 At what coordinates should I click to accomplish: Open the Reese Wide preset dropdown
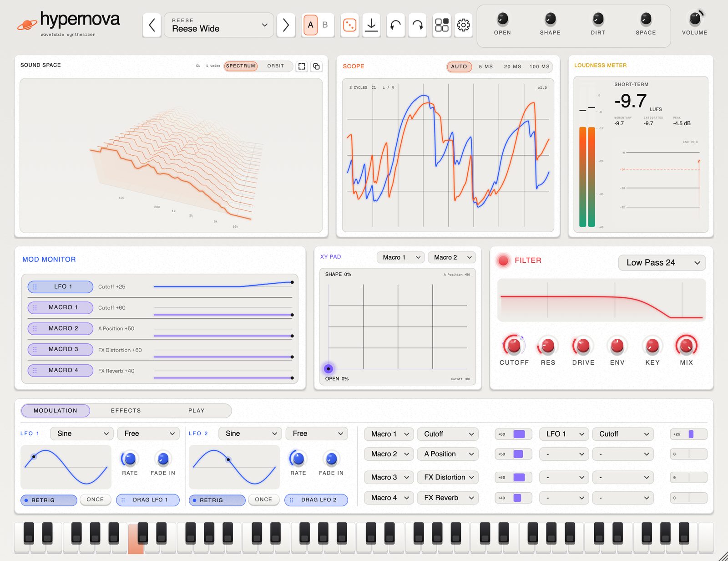(x=218, y=25)
